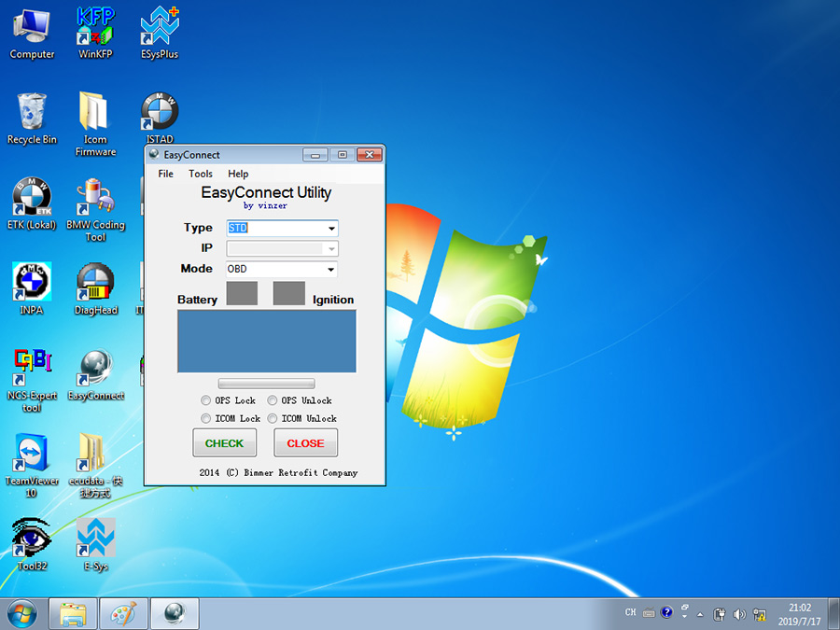This screenshot has height=630, width=840.
Task: Click the on-screen keyboard tray icon
Action: pyautogui.click(x=649, y=612)
